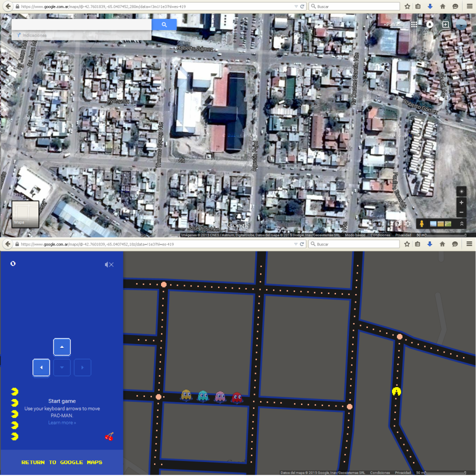Click the blue Maps search magnifier button
The image size is (476, 476).
pos(164,24)
